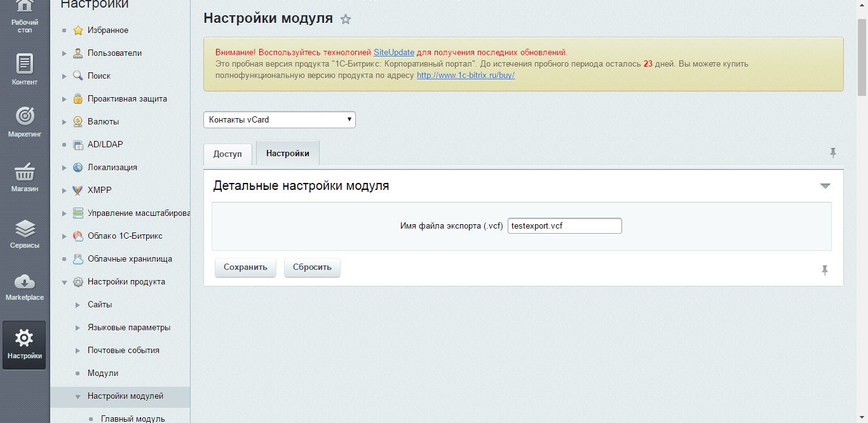Click the Облако 1С-Битрикс icon

tap(78, 236)
